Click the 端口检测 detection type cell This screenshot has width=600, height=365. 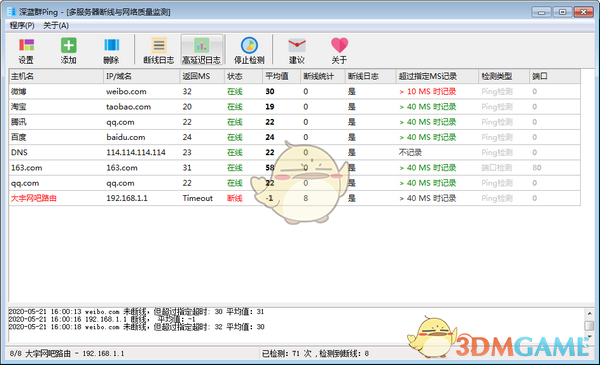tap(497, 168)
